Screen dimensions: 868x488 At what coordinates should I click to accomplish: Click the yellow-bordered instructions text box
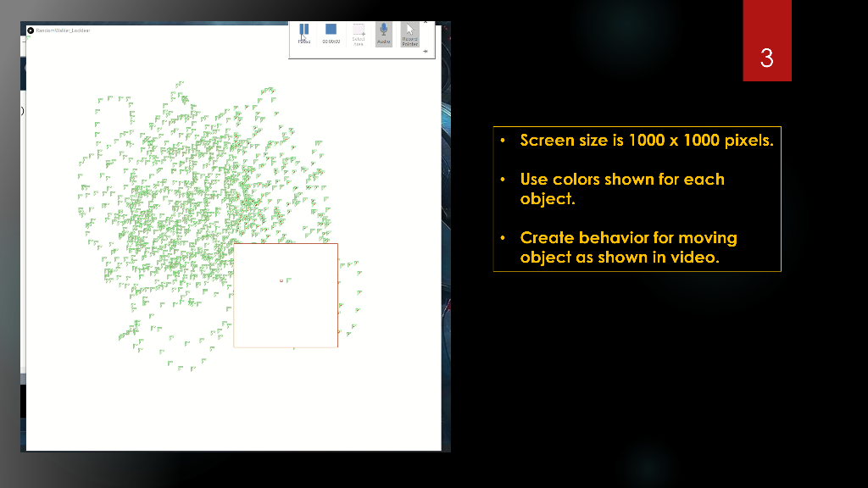pos(637,199)
